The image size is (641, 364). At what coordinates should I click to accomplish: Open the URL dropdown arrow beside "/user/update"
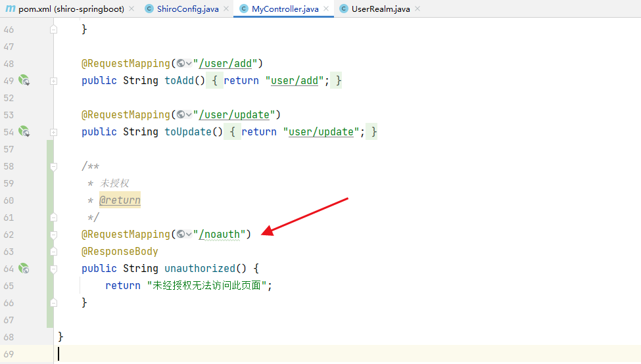[189, 115]
